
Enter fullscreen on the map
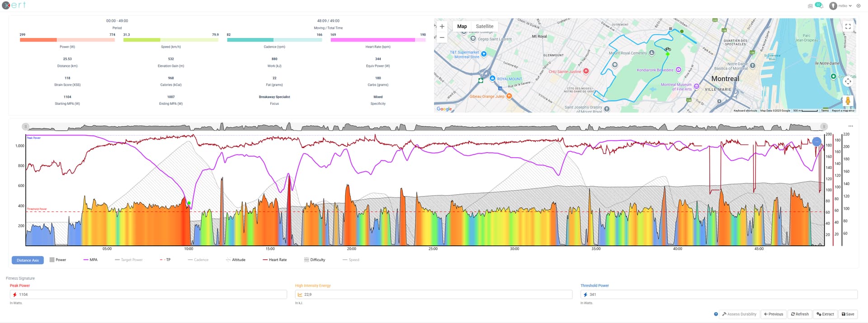[x=848, y=27]
